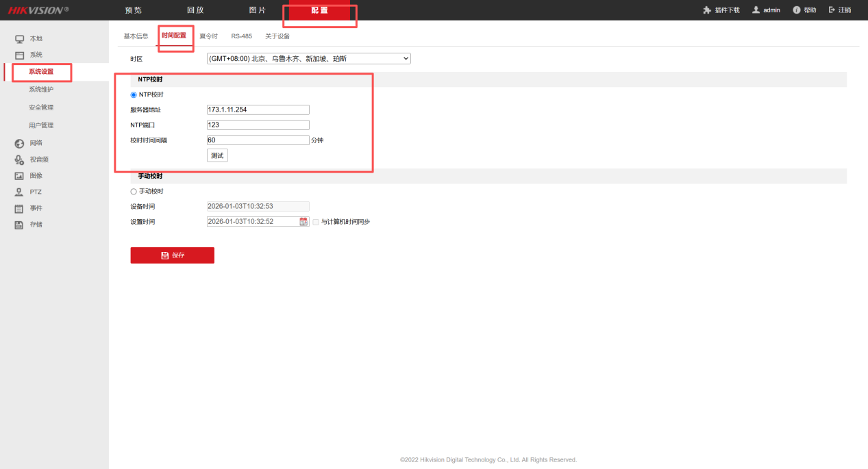Click the 本地 monitor icon in sidebar
The height and width of the screenshot is (469, 868).
point(20,39)
